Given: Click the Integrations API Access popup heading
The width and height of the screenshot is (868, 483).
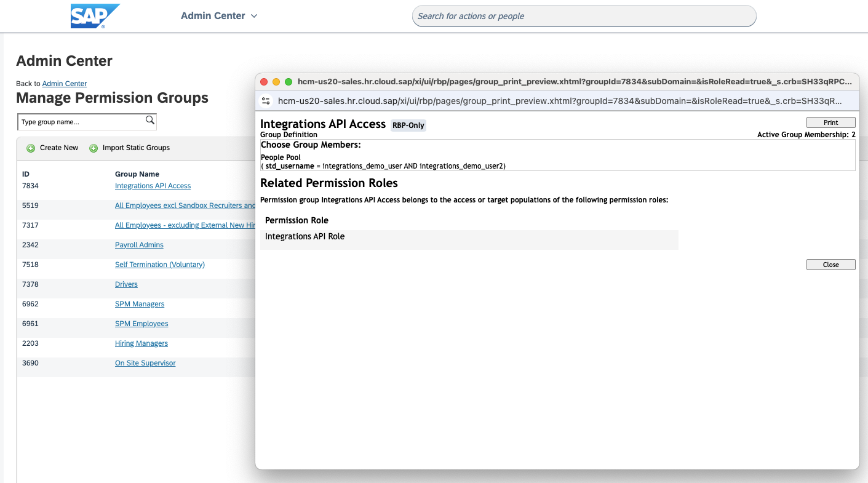Looking at the screenshot, I should tap(323, 124).
